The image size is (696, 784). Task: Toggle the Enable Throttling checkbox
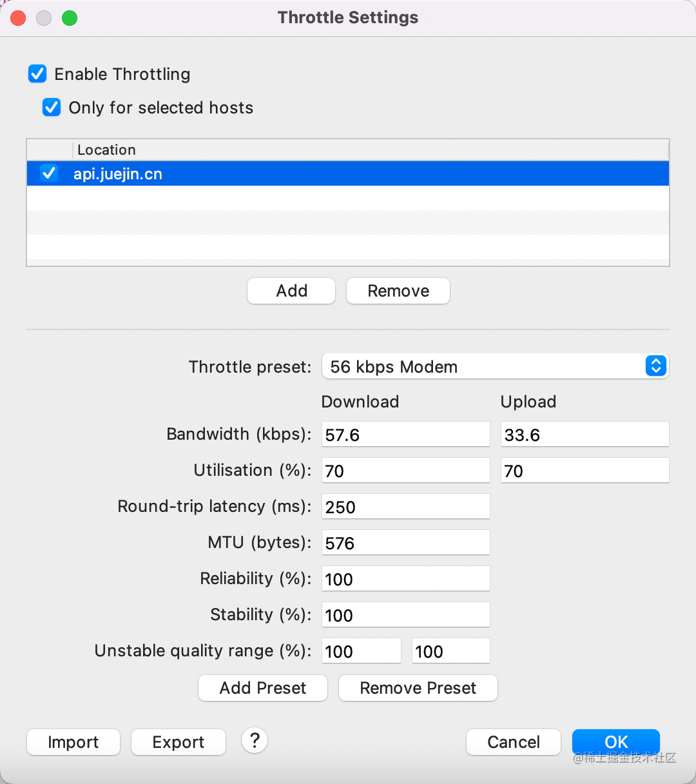coord(37,74)
